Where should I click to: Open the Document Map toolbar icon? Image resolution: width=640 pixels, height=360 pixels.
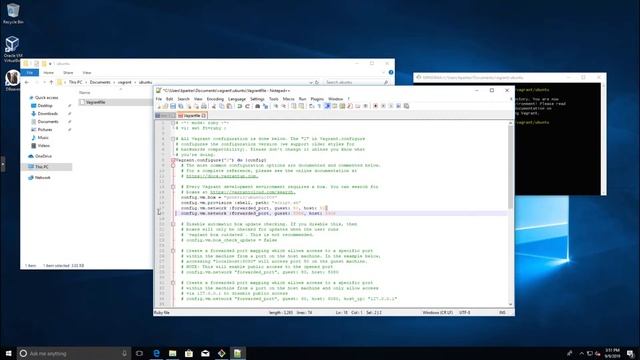coord(342,106)
